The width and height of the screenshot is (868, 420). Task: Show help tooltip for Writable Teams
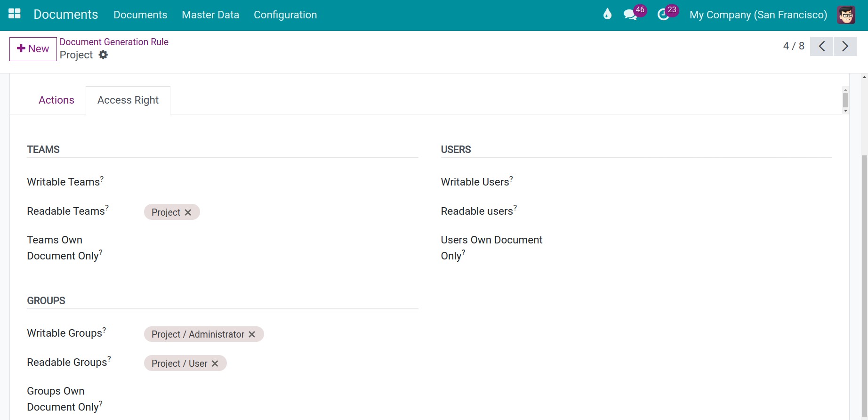tap(102, 178)
